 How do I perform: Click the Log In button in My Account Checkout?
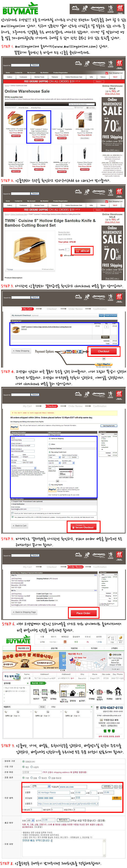click(101, 315)
